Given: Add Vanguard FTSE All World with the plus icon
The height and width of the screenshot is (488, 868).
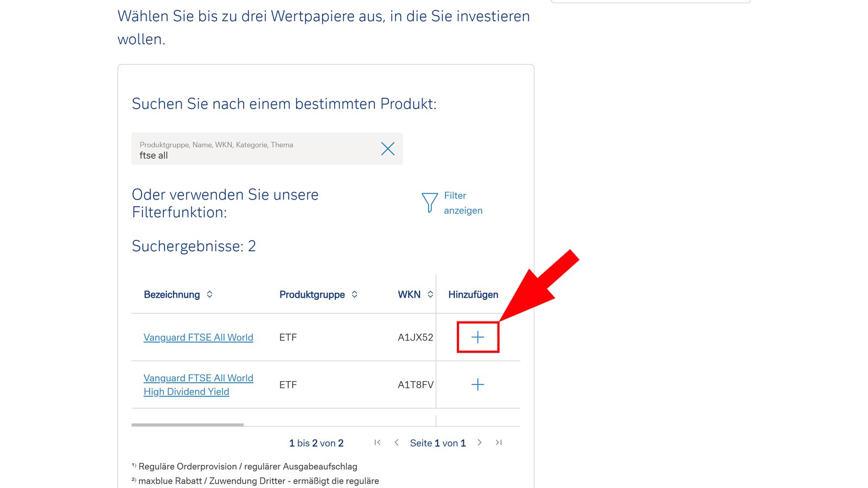Looking at the screenshot, I should 477,337.
